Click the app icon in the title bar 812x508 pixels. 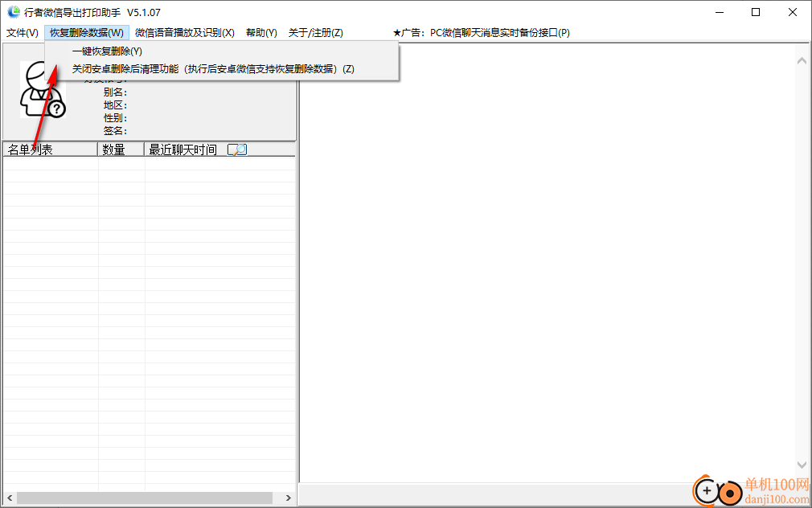(14, 12)
